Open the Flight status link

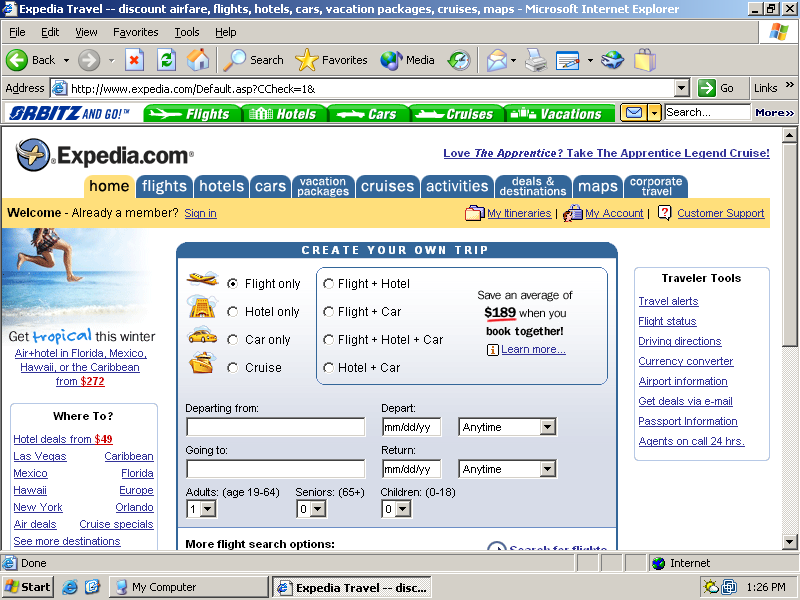pos(667,321)
